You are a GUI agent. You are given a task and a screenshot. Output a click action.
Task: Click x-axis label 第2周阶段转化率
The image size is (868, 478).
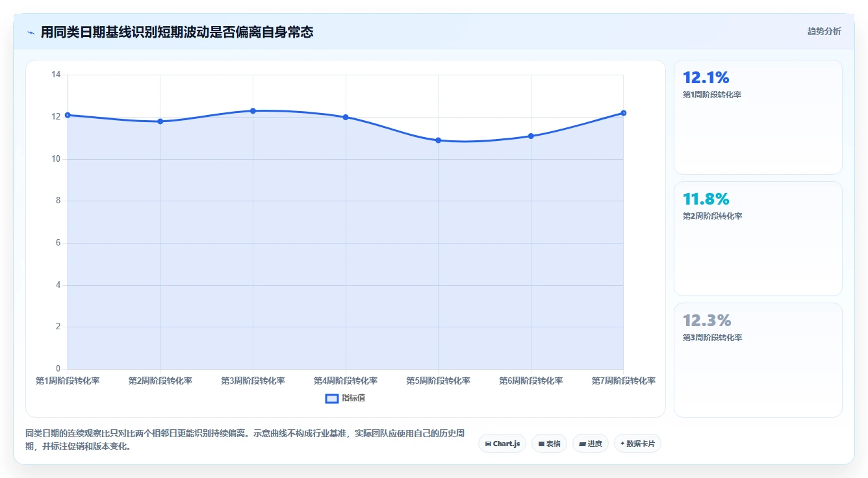[x=160, y=381]
